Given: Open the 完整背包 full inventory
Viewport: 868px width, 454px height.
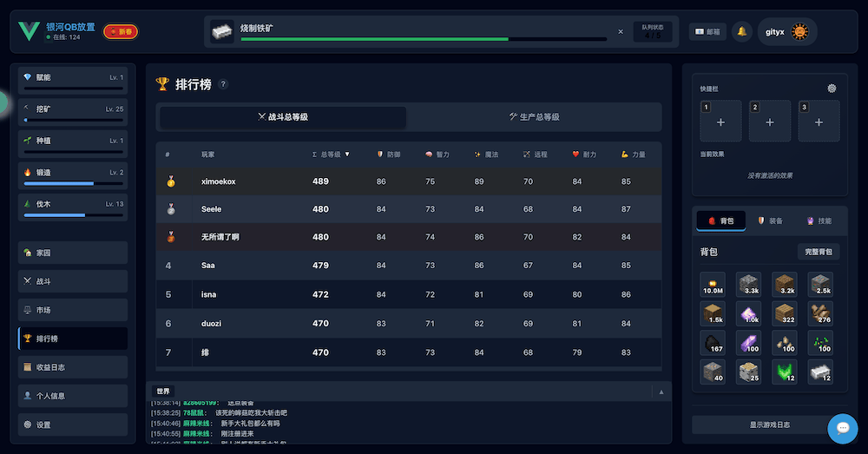Looking at the screenshot, I should click(819, 252).
